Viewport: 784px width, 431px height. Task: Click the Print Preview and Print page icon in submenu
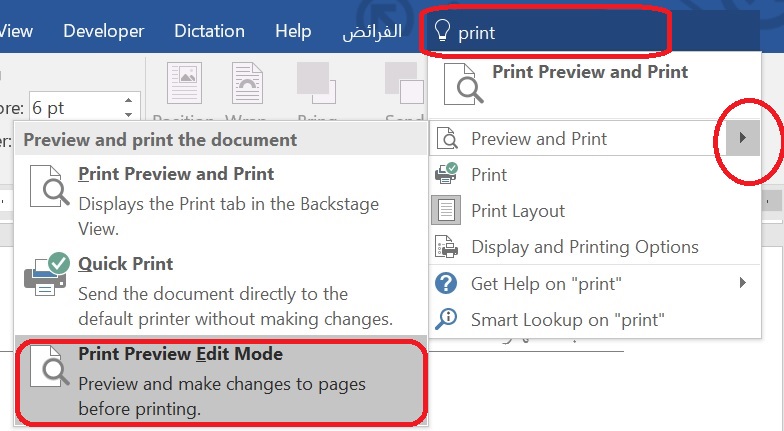click(x=48, y=186)
